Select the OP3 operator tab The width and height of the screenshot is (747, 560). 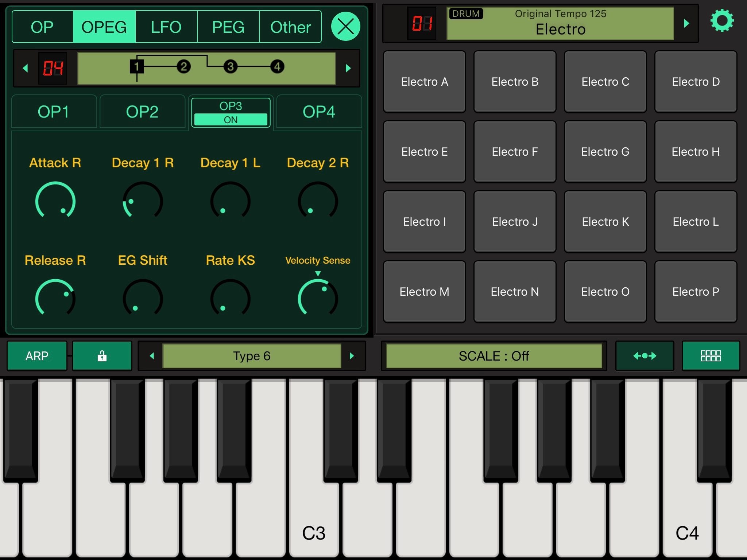231,107
